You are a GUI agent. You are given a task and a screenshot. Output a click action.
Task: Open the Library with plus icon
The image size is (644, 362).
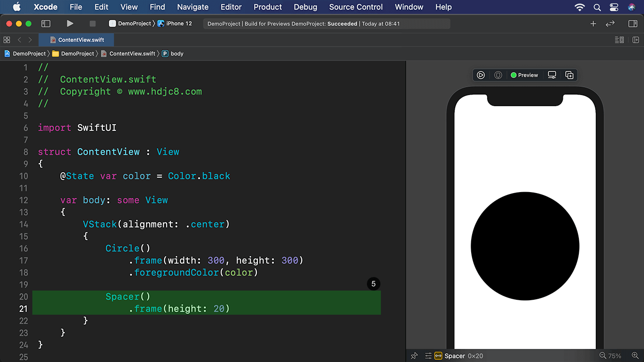[593, 23]
